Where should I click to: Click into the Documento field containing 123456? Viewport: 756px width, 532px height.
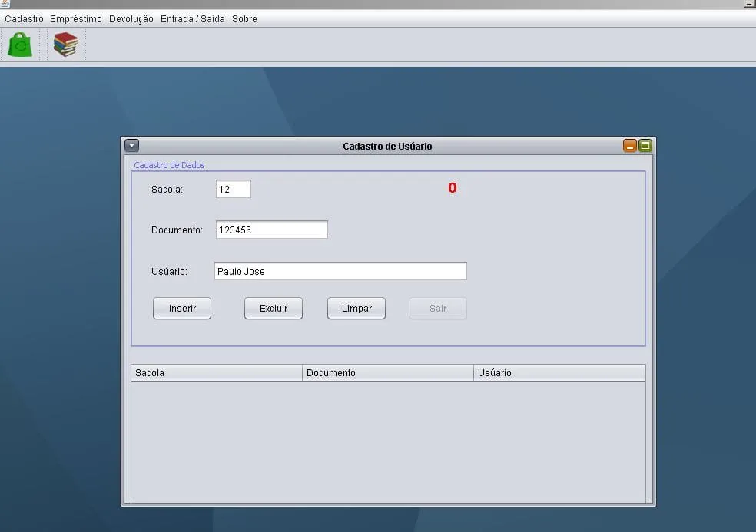tap(272, 230)
